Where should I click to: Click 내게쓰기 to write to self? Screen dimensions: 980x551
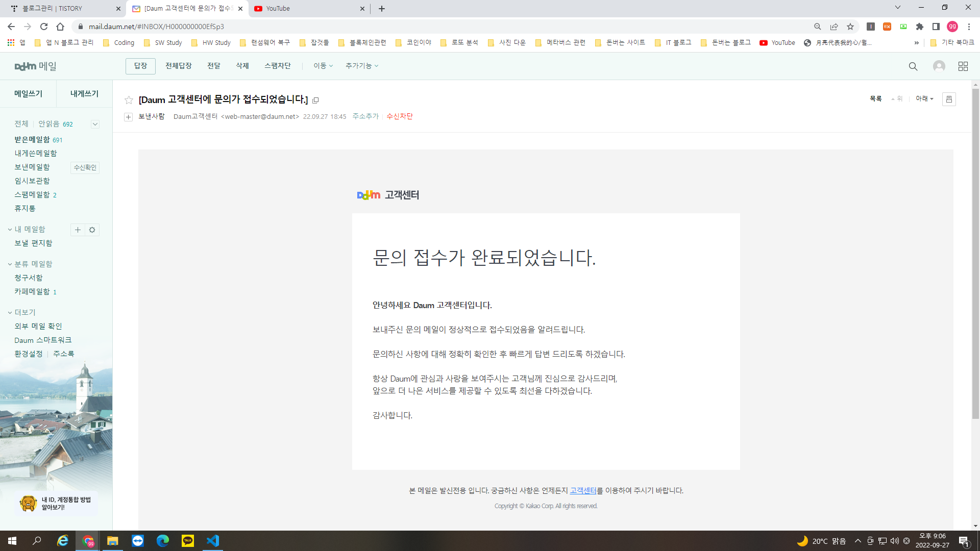click(84, 94)
